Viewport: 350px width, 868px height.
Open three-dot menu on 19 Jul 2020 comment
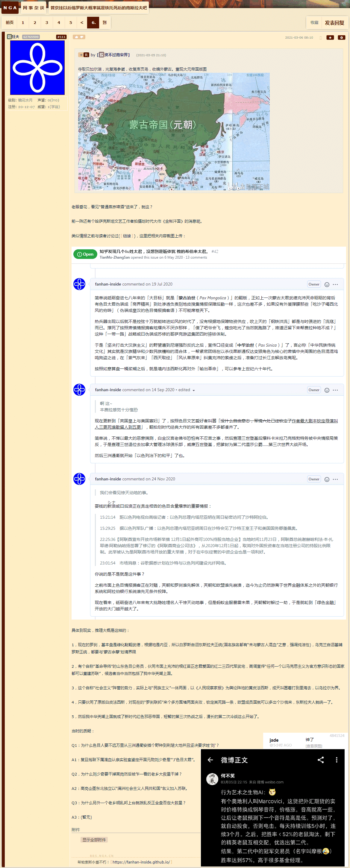point(335,284)
